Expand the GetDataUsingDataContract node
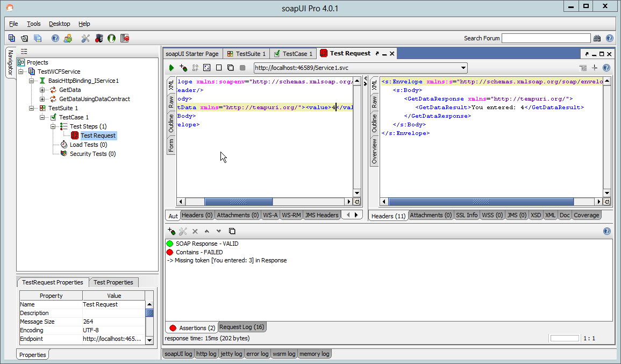Screen dimensions: 621x364 pyautogui.click(x=42, y=99)
